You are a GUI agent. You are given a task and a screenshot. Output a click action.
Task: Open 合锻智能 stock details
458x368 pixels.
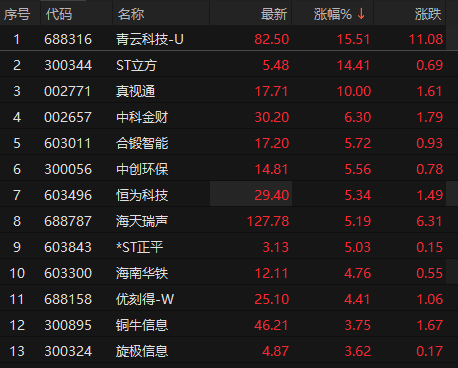(x=142, y=143)
